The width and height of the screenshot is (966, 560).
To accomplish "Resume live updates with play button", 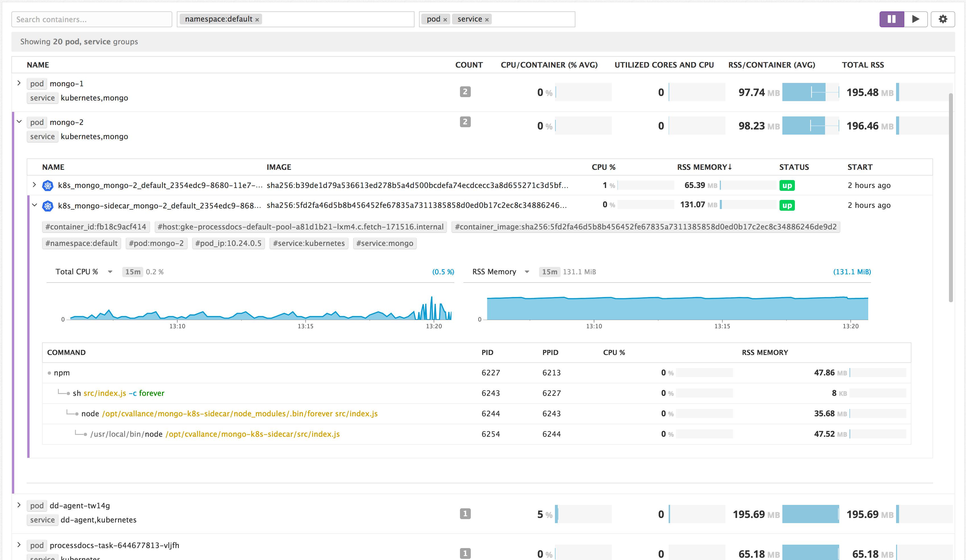I will click(x=916, y=19).
